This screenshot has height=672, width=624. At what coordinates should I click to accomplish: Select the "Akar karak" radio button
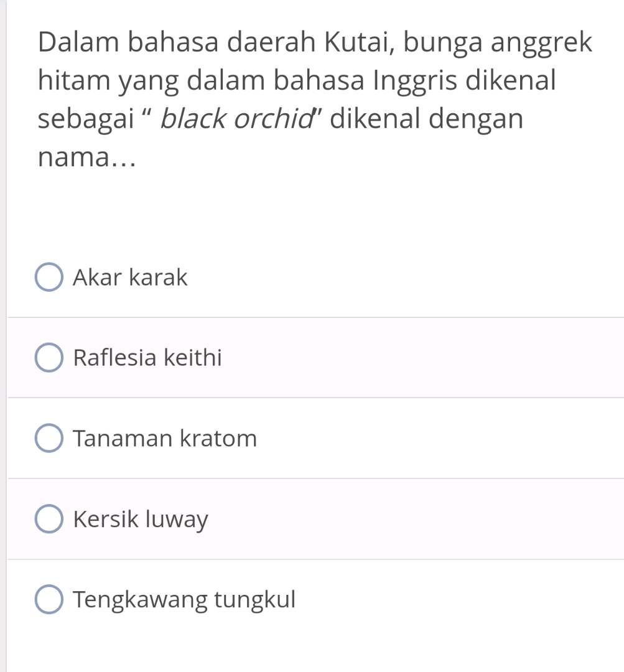(49, 277)
